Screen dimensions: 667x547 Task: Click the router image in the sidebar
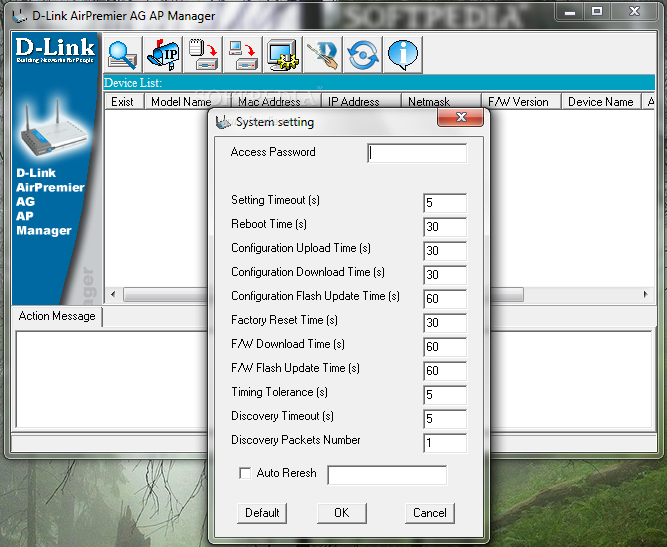point(53,129)
